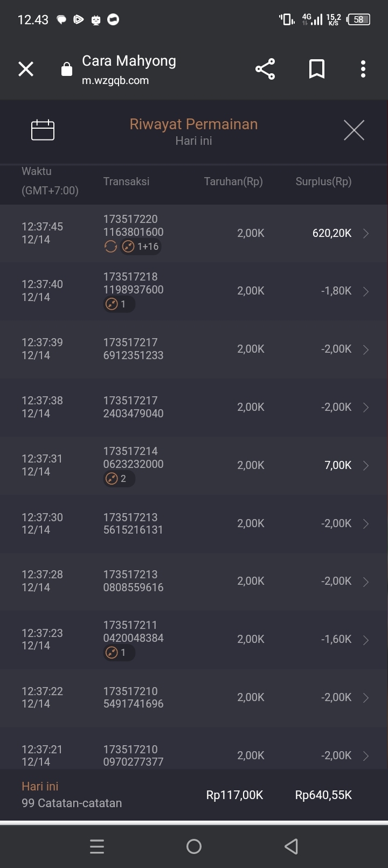Tap the m.wzgqb.com URL text
Image resolution: width=388 pixels, height=868 pixels.
115,81
